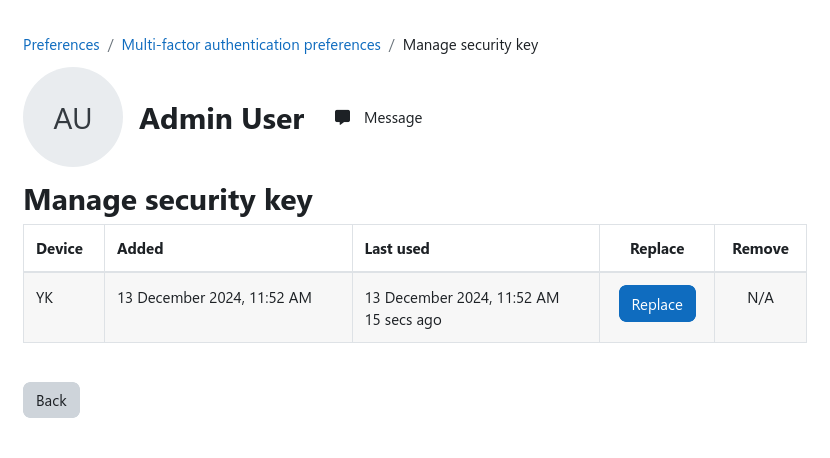Image resolution: width=830 pixels, height=458 pixels.
Task: Click the Added column header
Action: coord(140,249)
